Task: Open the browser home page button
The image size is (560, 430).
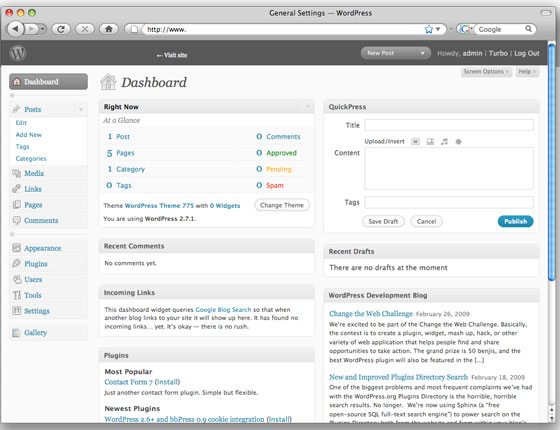Action: click(109, 29)
